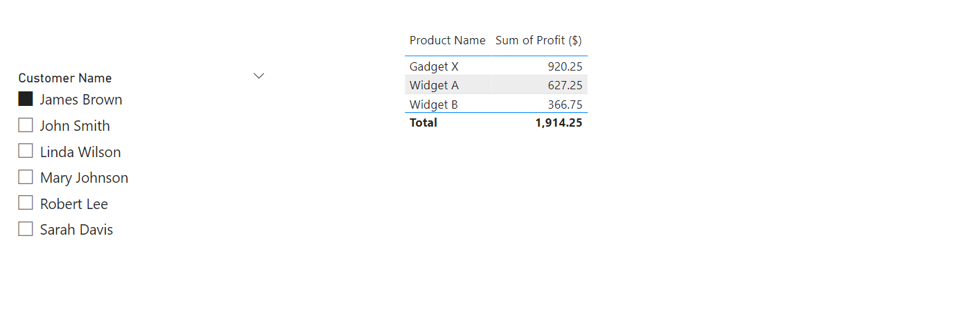Click the Sarah Davis name label
Viewport: 980px width, 335px height.
click(x=76, y=230)
